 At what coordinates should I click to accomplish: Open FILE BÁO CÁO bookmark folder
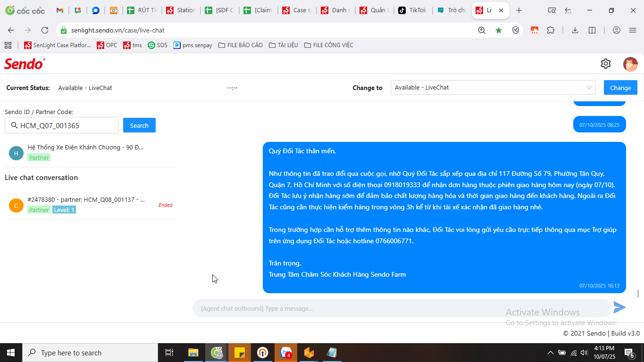pos(241,45)
